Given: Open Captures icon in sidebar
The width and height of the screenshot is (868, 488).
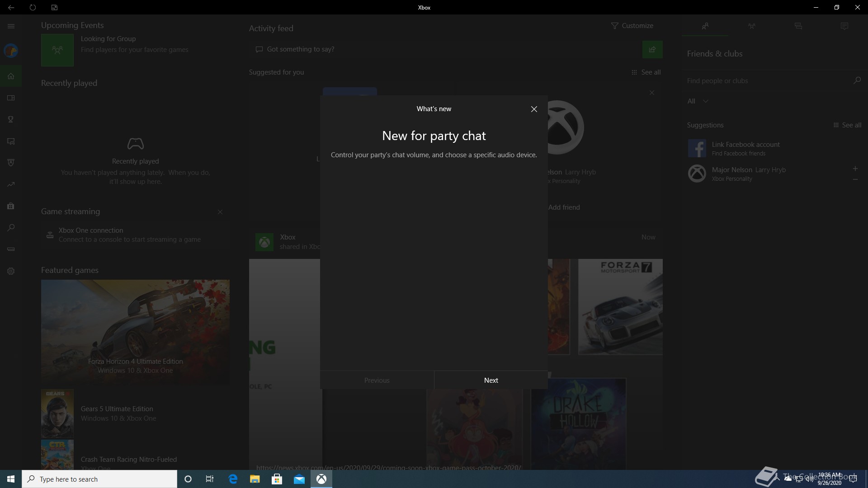Looking at the screenshot, I should pos(11,141).
